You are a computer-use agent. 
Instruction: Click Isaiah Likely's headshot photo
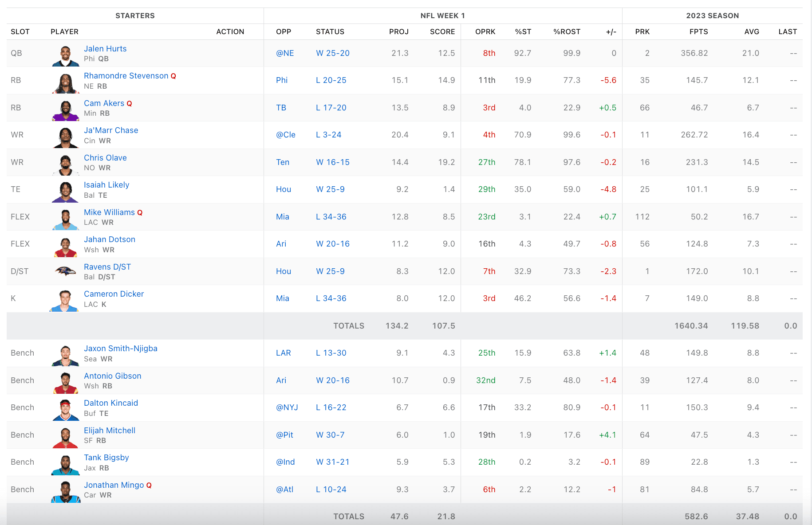[66, 192]
